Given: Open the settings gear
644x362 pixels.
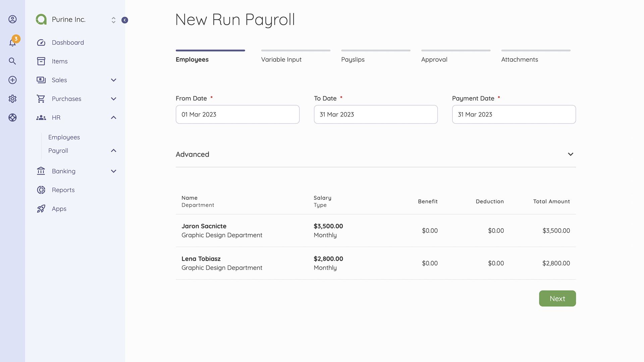Looking at the screenshot, I should (x=12, y=99).
